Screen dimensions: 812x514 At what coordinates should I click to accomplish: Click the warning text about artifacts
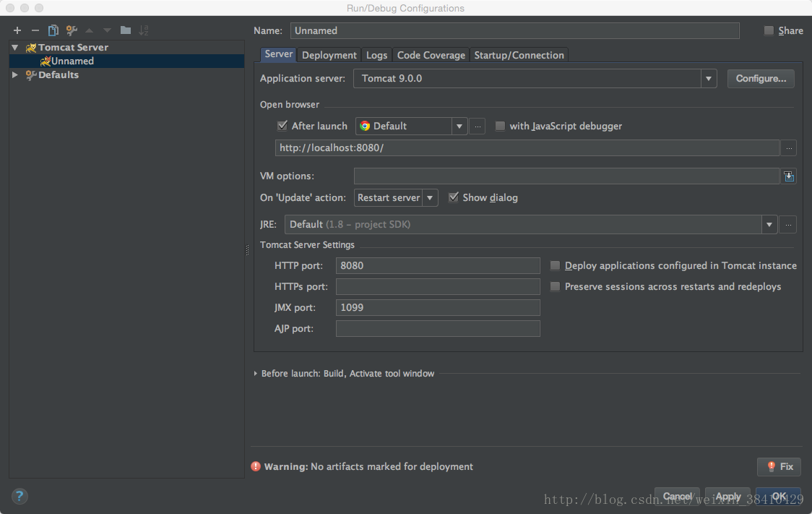[368, 467]
